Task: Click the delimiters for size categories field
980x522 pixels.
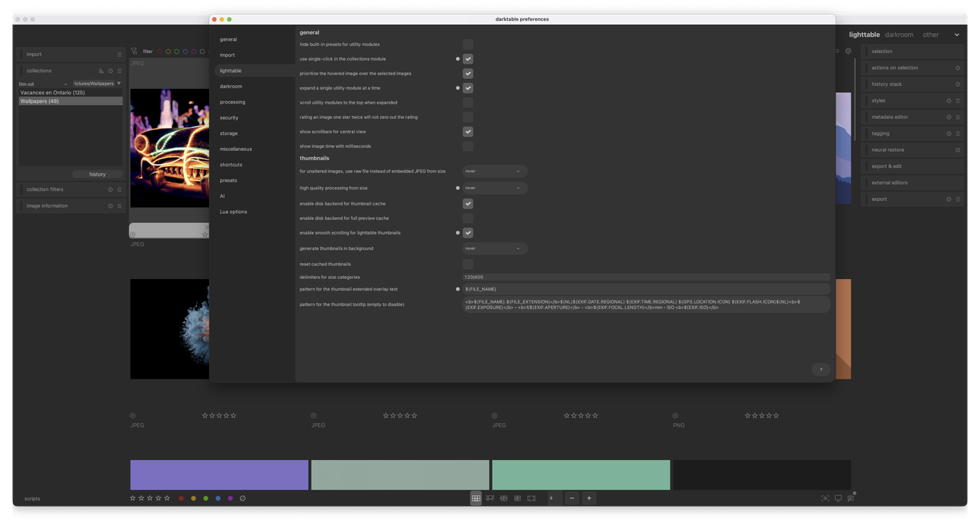Action: click(x=646, y=277)
